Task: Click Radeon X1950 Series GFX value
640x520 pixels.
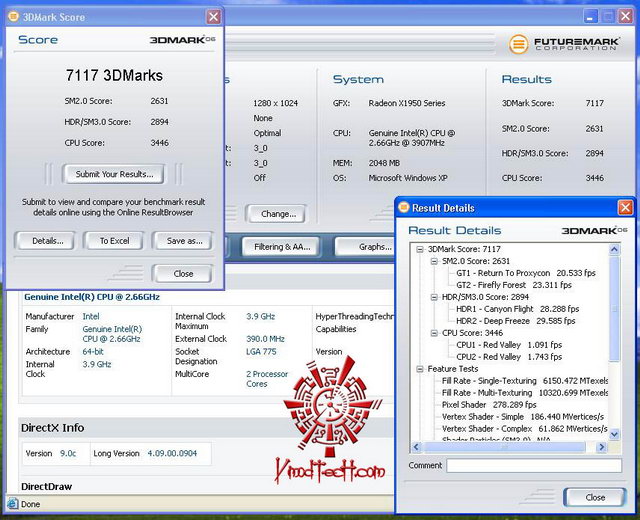Action: click(x=407, y=103)
